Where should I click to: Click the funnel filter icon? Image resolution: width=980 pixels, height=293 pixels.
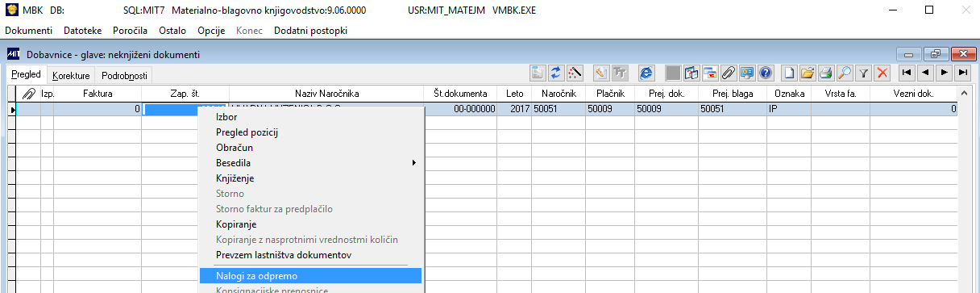pos(863,73)
